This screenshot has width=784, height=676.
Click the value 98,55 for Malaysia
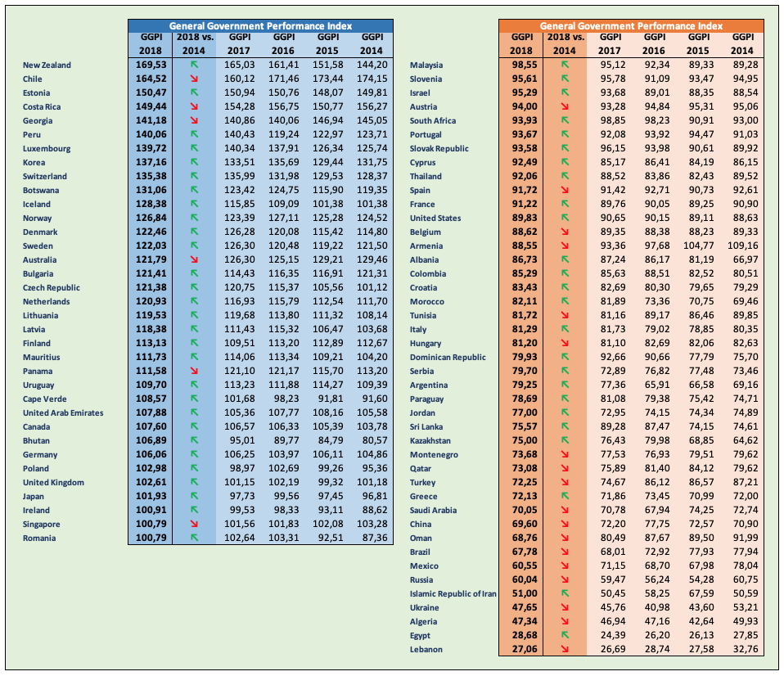coord(524,65)
